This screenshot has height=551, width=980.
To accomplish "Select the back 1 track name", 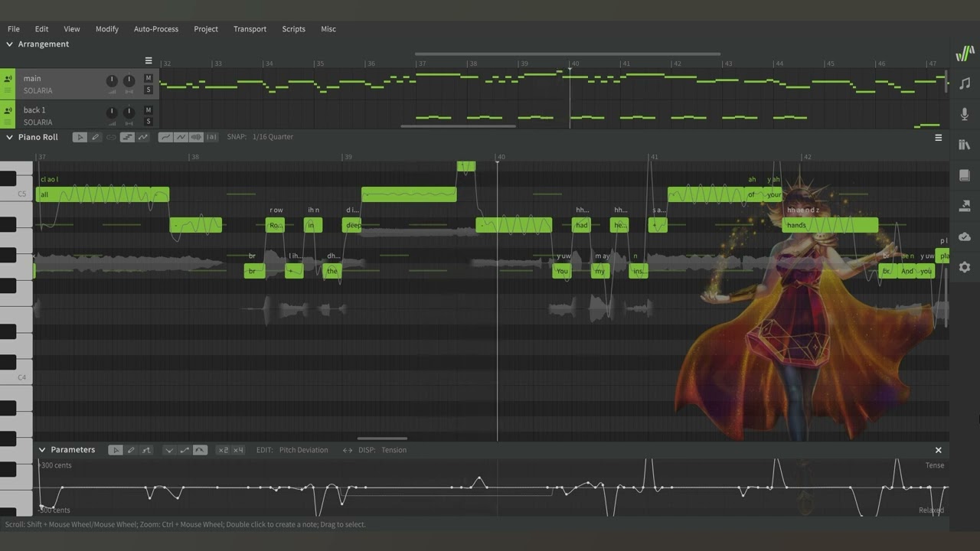I will (34, 110).
